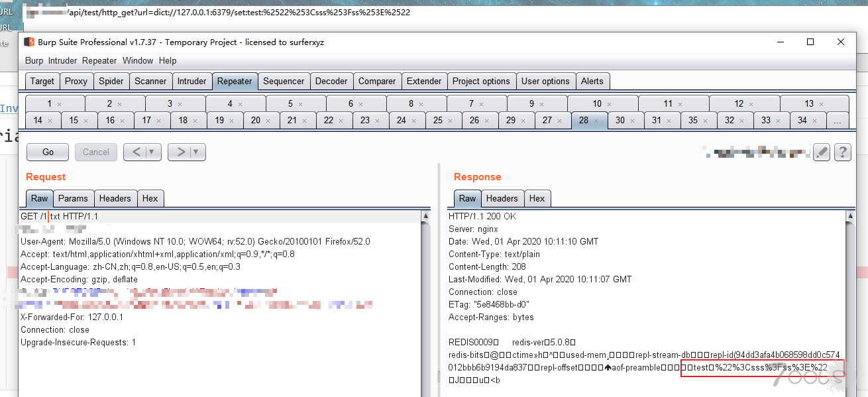Open the Window menu
Viewport: 868px width, 397px height.
(138, 60)
